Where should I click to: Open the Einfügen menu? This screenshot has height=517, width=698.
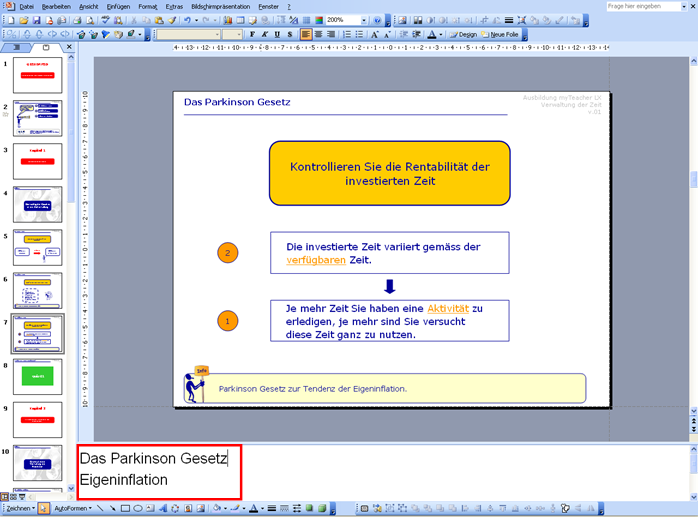click(x=118, y=6)
